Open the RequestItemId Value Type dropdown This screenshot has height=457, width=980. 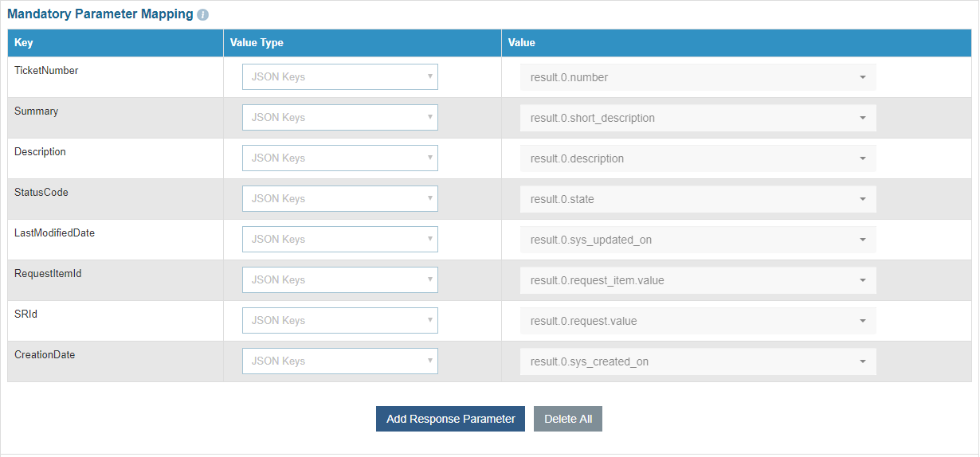click(x=340, y=280)
